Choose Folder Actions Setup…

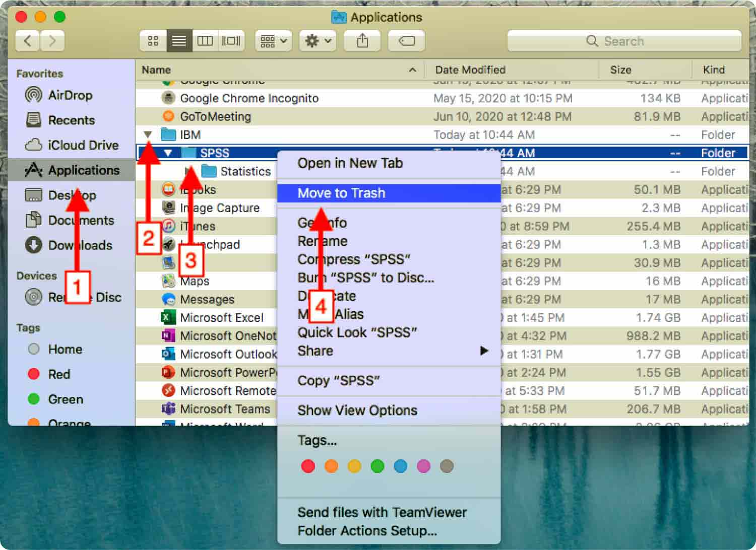(389, 531)
